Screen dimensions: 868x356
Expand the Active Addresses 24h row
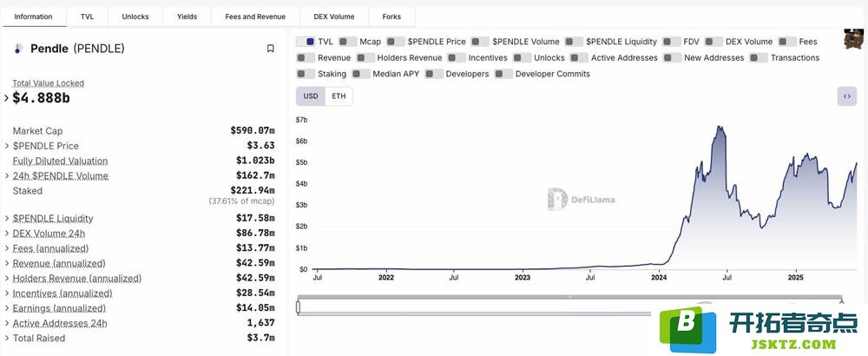7,323
